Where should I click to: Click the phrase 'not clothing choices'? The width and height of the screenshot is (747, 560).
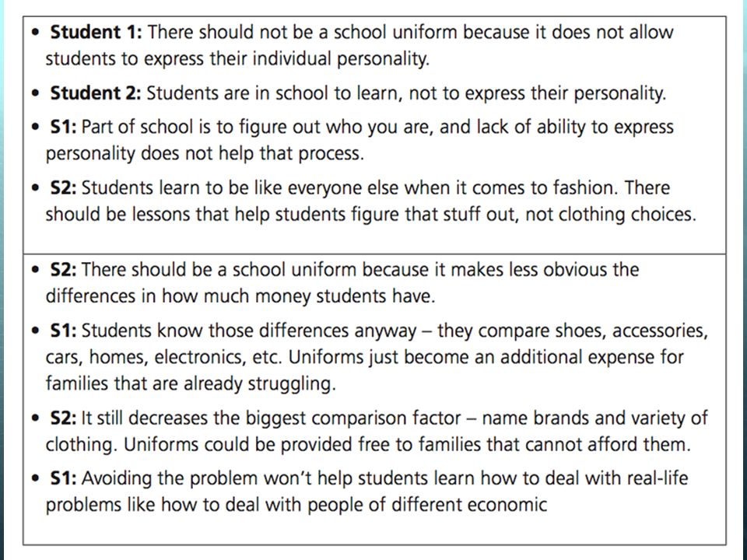(x=610, y=215)
